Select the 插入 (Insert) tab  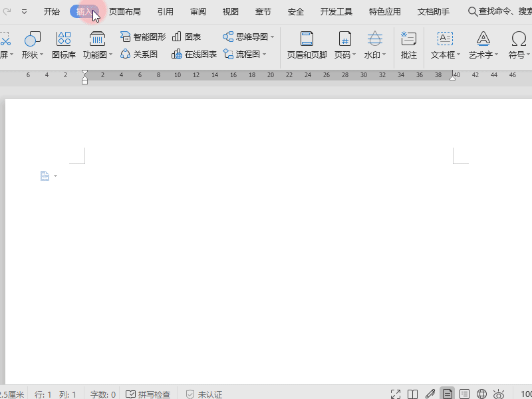84,12
